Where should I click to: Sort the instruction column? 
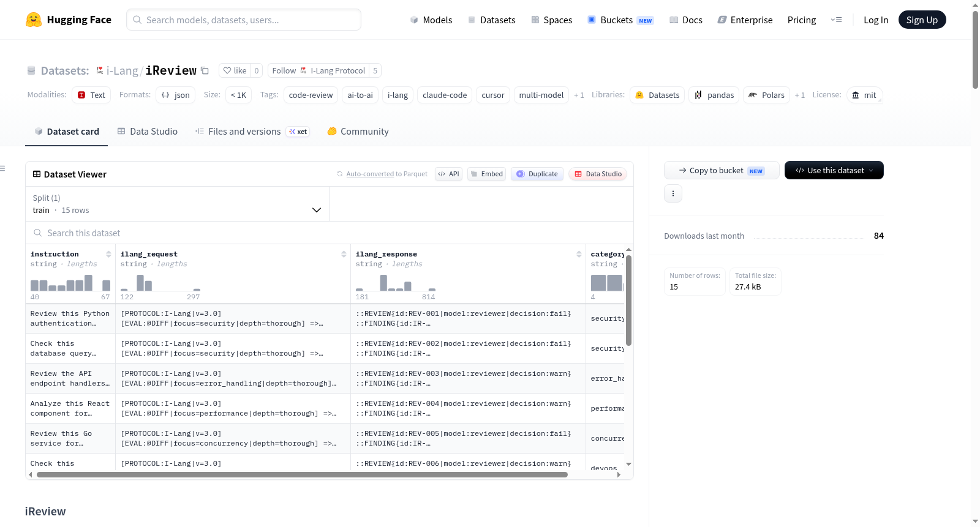[x=108, y=254]
